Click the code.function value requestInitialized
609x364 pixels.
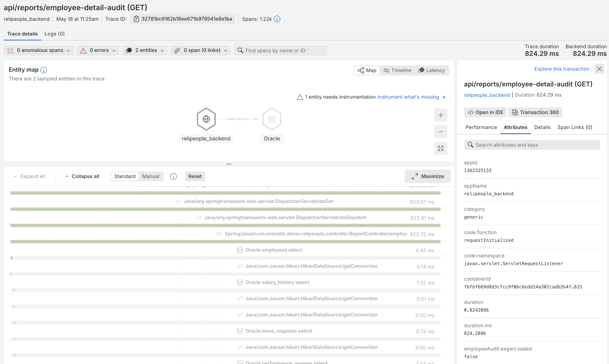(489, 240)
